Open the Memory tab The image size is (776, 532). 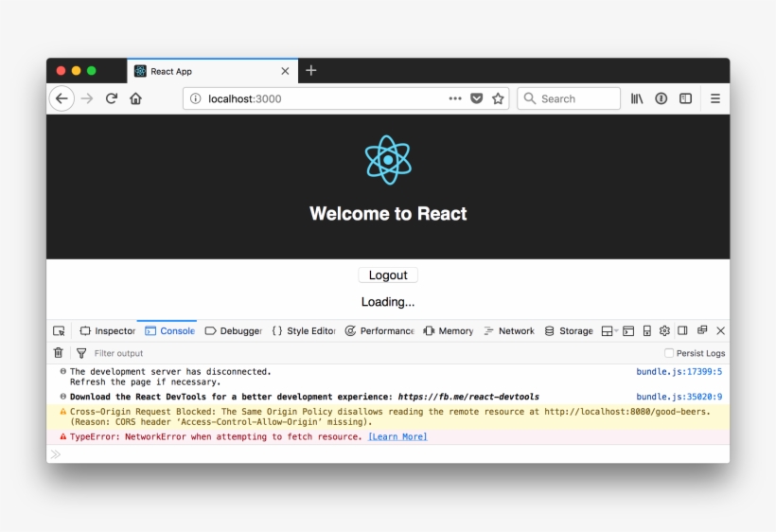[449, 331]
